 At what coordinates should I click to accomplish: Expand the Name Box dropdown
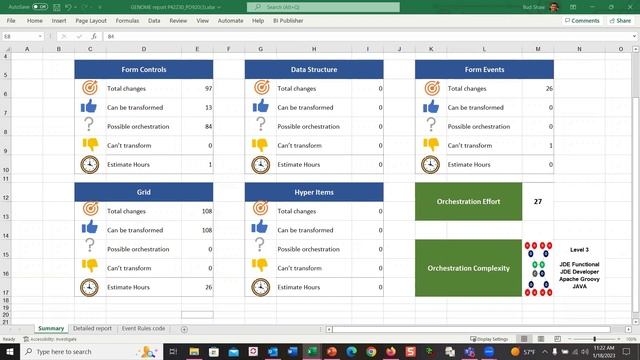[40, 36]
